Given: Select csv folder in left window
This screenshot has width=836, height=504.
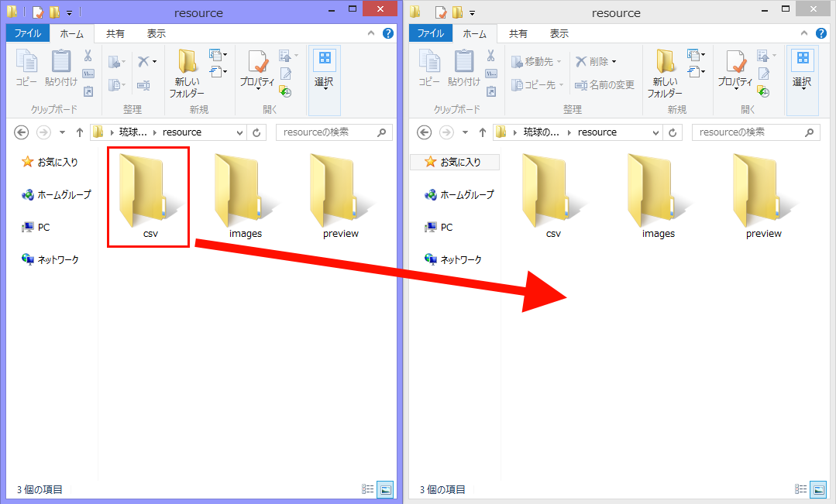Looking at the screenshot, I should pos(149,197).
